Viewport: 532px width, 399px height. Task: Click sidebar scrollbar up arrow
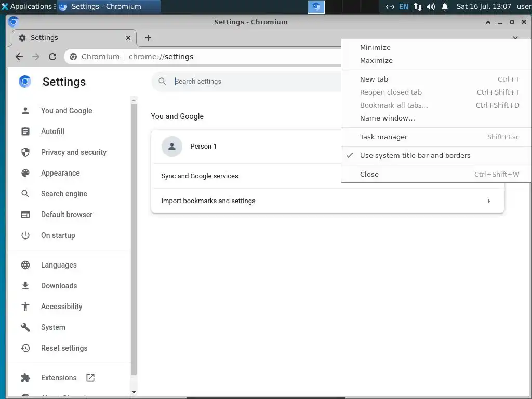point(134,100)
